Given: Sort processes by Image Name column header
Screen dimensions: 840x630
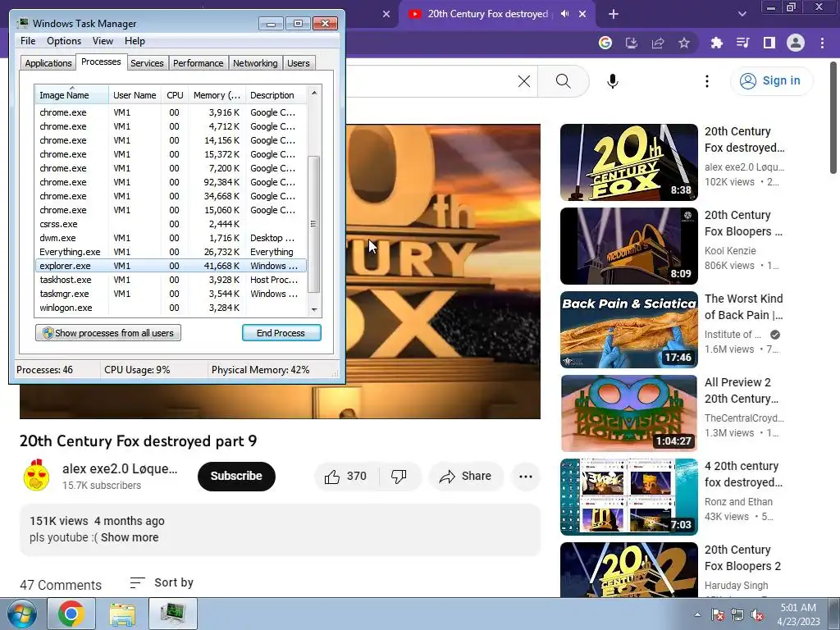Looking at the screenshot, I should (72, 95).
